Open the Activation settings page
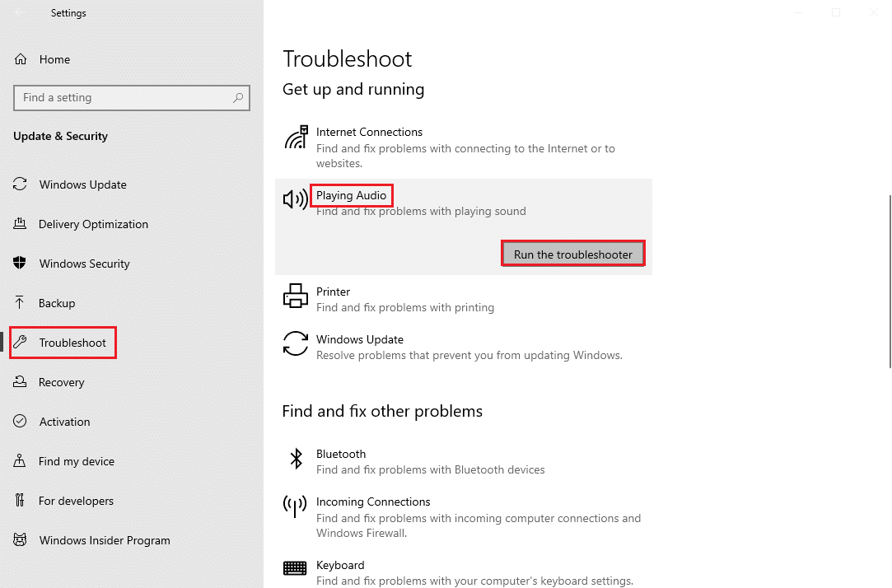The height and width of the screenshot is (588, 892). [x=64, y=421]
